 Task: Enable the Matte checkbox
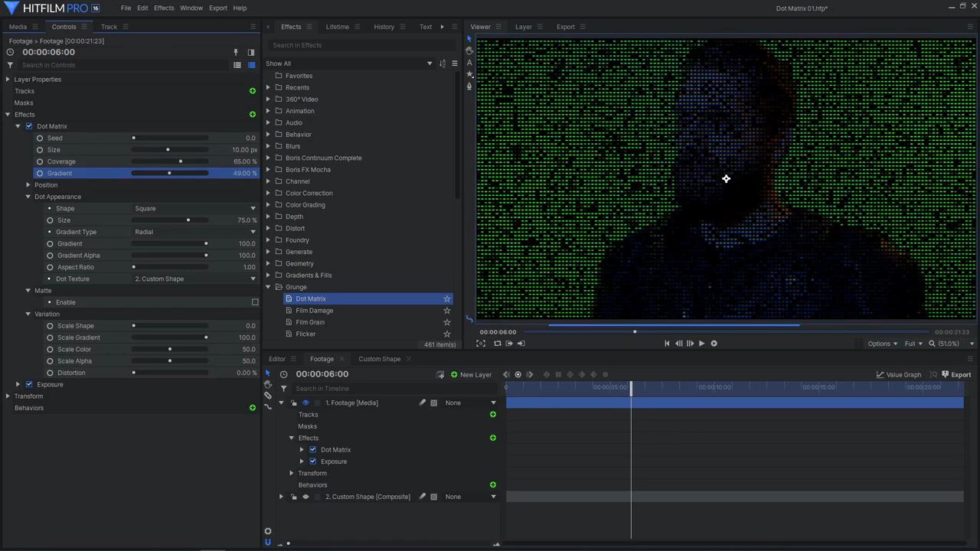pyautogui.click(x=255, y=302)
